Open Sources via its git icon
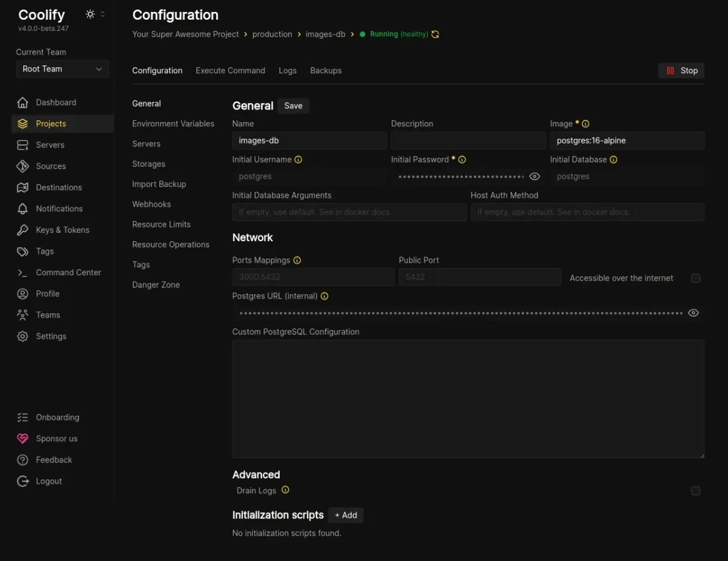 point(23,166)
